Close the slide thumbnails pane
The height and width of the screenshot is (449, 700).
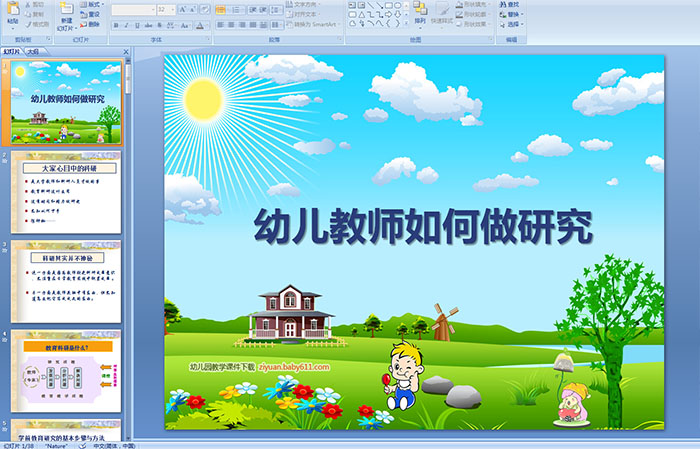[x=126, y=52]
